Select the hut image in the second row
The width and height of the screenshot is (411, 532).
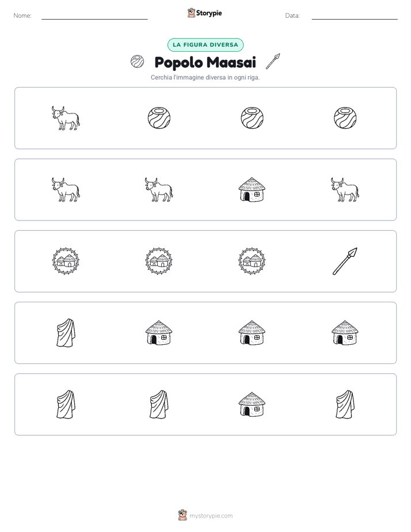pos(252,189)
